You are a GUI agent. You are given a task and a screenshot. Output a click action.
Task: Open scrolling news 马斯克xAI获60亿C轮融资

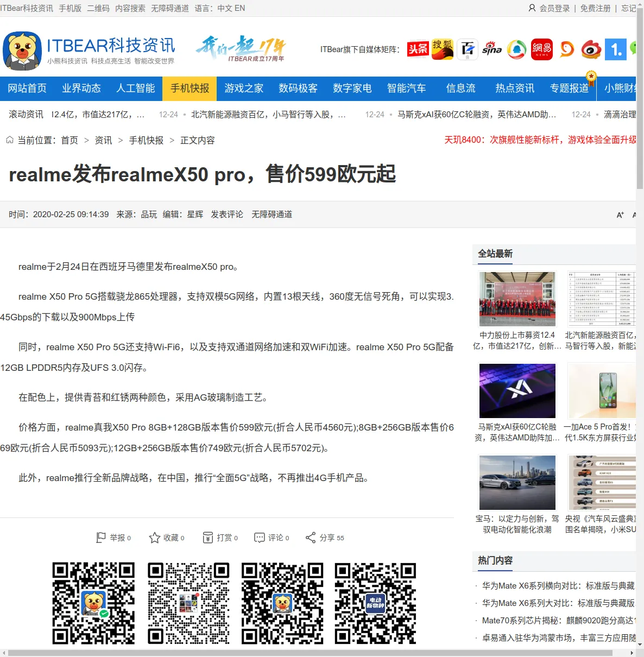click(x=477, y=115)
